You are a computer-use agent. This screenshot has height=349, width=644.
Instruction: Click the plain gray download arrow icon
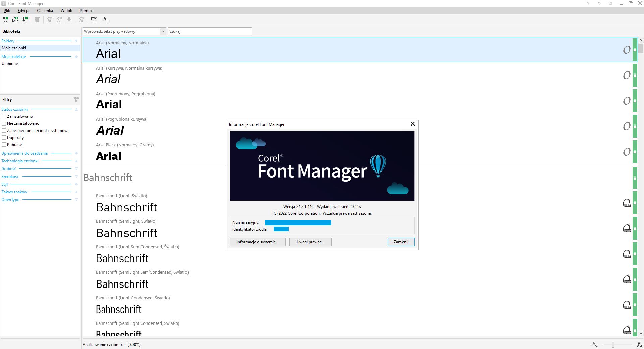click(x=69, y=20)
